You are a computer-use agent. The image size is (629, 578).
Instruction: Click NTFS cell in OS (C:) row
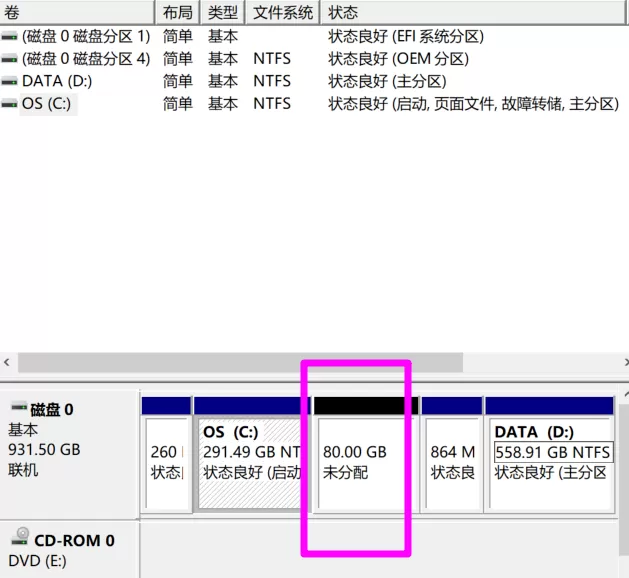(272, 104)
